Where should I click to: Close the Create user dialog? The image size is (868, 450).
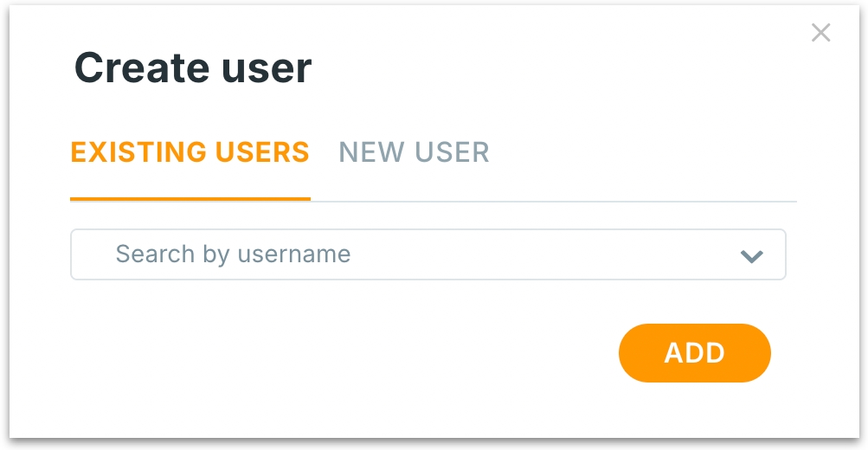820,33
